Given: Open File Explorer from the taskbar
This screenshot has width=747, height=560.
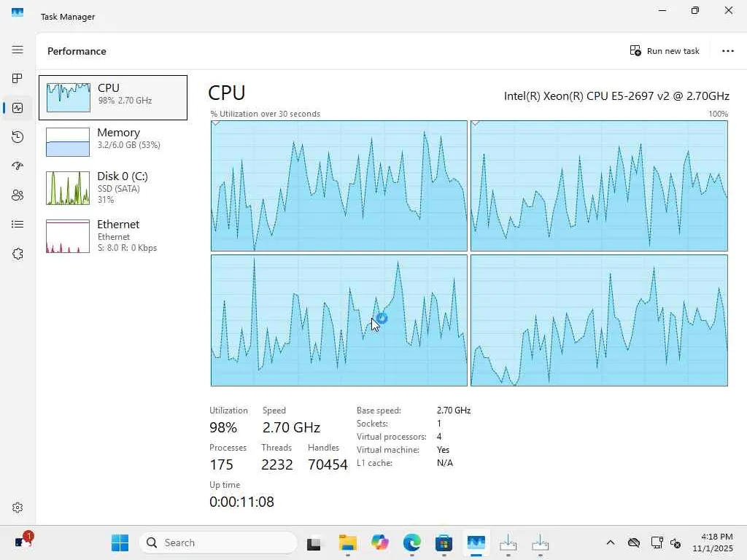Looking at the screenshot, I should pyautogui.click(x=348, y=542).
